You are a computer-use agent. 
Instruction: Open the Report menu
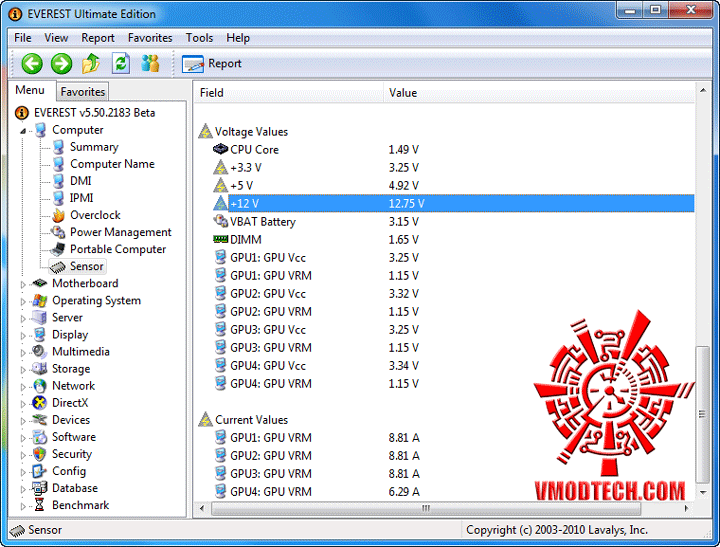(98, 38)
